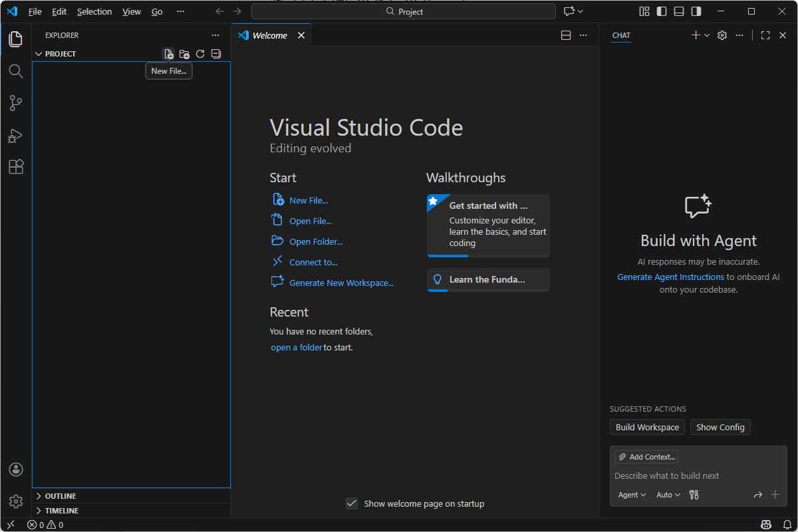The height and width of the screenshot is (532, 798).
Task: Click the Add Context... button
Action: [646, 457]
